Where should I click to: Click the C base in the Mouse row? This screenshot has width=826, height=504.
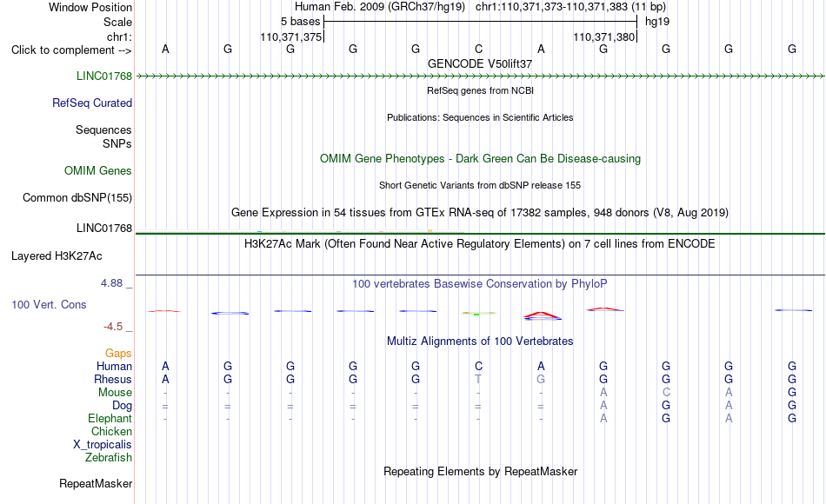(666, 393)
